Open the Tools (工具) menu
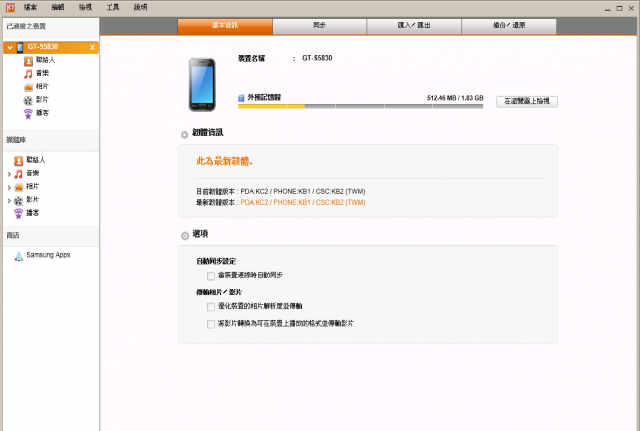Screen dimensions: 640x431 (x=113, y=7)
